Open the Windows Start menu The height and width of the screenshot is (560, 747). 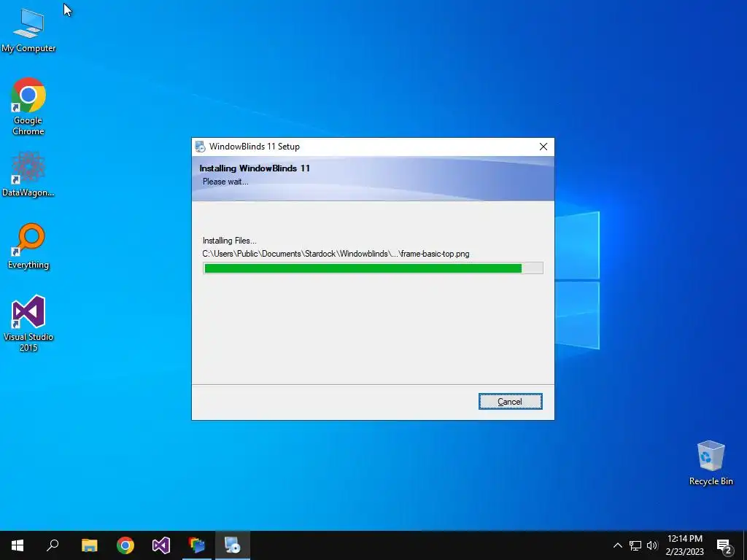[x=18, y=545]
